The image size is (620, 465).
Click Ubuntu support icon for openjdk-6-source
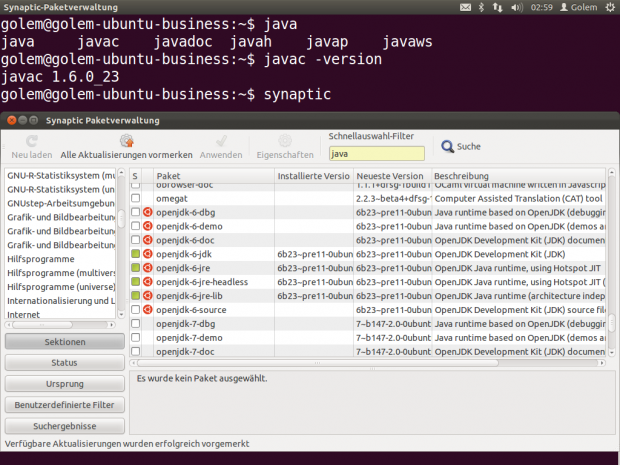click(x=147, y=310)
